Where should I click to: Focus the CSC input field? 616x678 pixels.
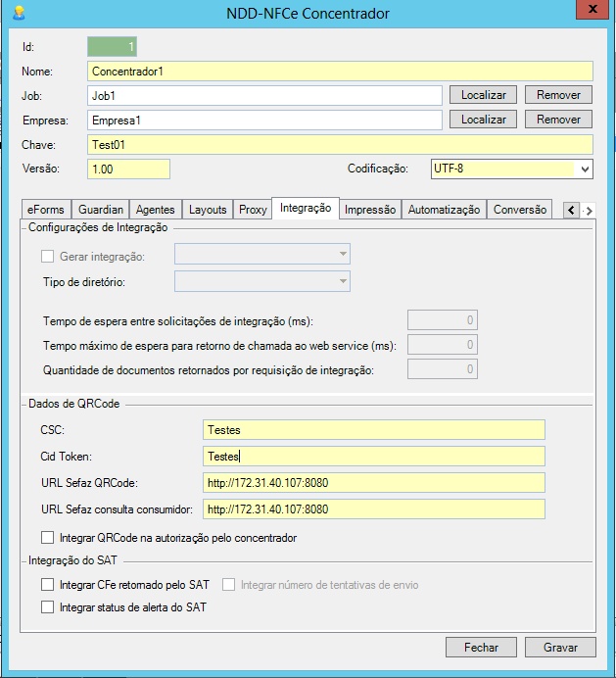pos(373,429)
